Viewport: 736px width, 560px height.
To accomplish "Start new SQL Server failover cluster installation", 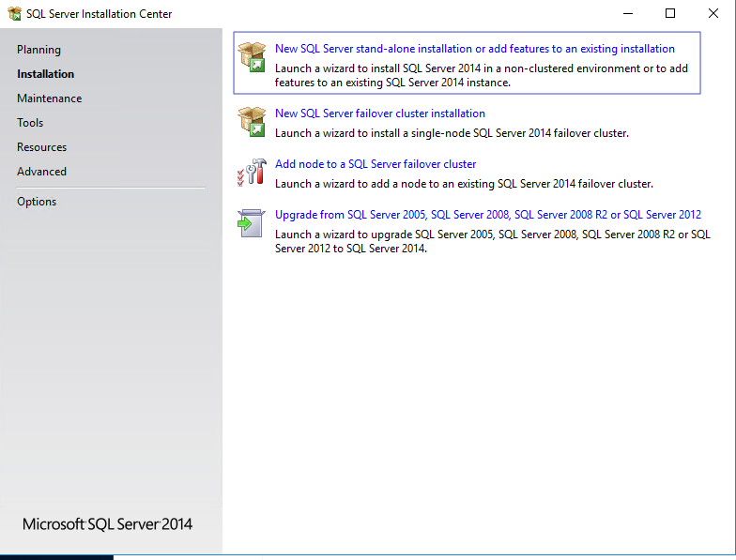I will coord(380,114).
